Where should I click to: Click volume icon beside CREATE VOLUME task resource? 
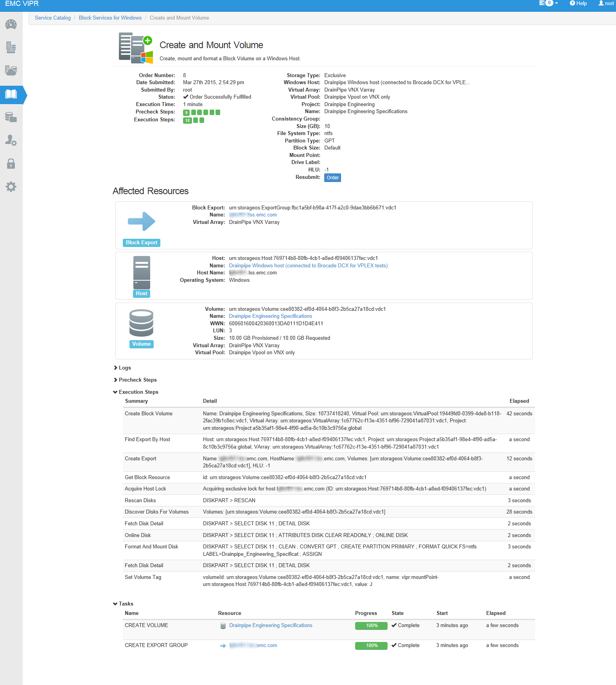point(223,626)
